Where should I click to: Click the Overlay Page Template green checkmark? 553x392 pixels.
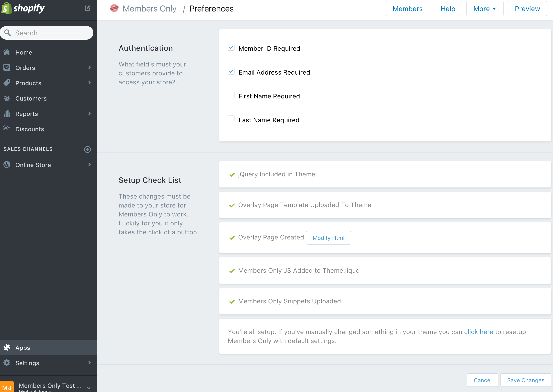click(232, 205)
